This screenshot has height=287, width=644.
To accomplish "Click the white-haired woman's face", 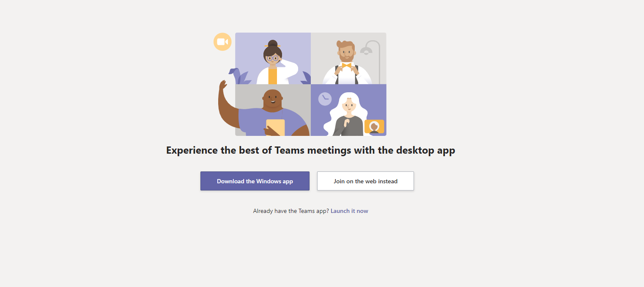I will point(349,106).
